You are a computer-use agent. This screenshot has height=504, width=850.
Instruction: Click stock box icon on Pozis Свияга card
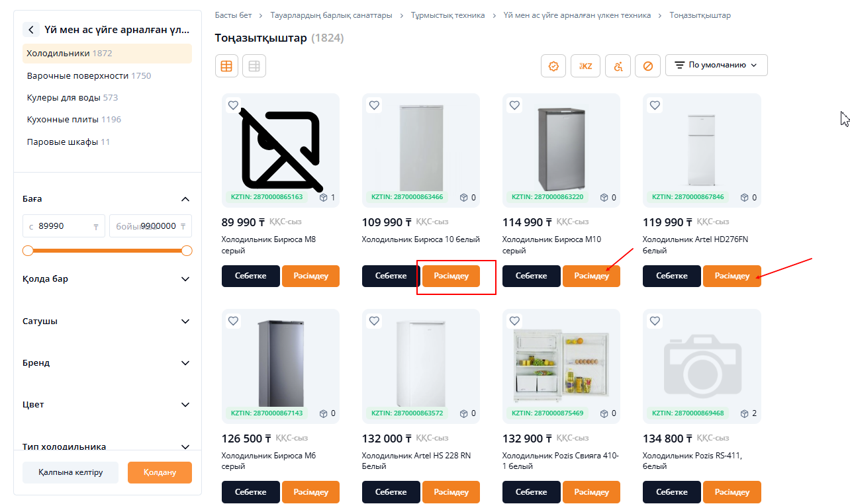604,413
